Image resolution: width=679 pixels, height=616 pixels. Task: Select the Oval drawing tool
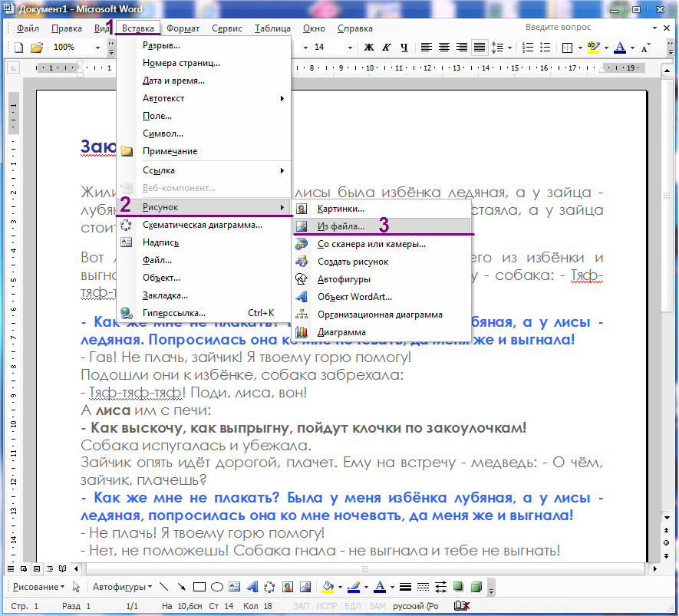[217, 588]
